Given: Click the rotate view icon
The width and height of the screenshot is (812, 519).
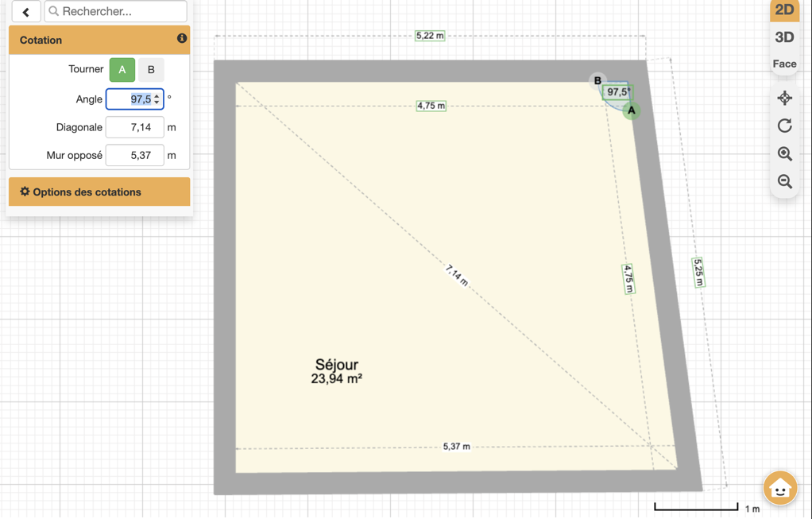Looking at the screenshot, I should (784, 126).
